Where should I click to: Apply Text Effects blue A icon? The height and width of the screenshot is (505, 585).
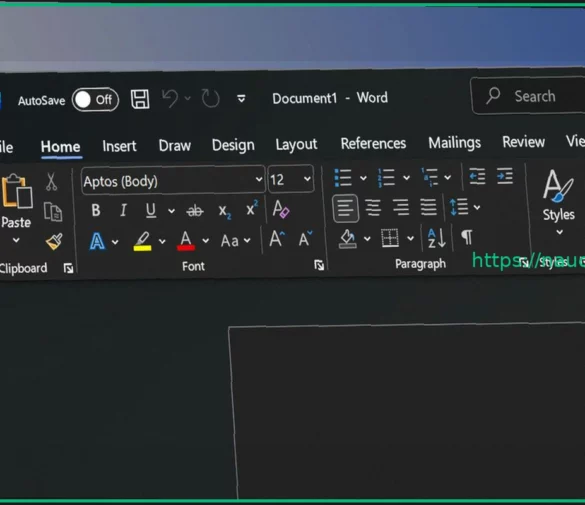tap(97, 241)
